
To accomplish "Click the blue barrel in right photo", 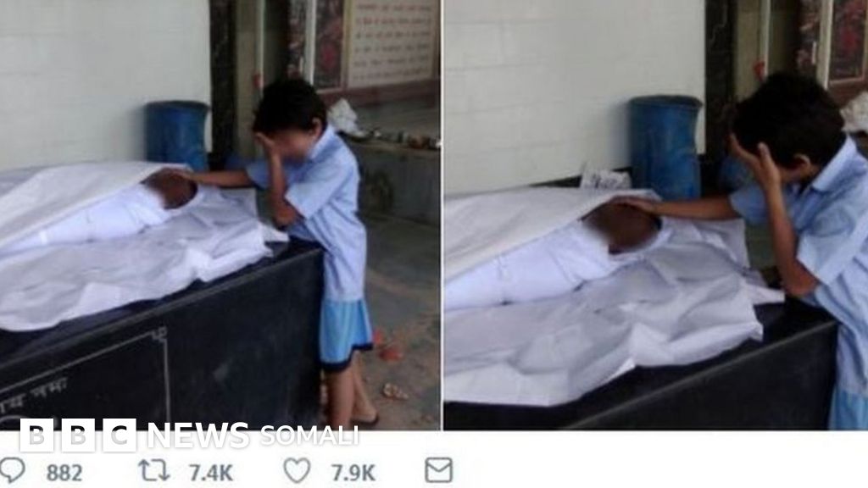I will point(665,147).
